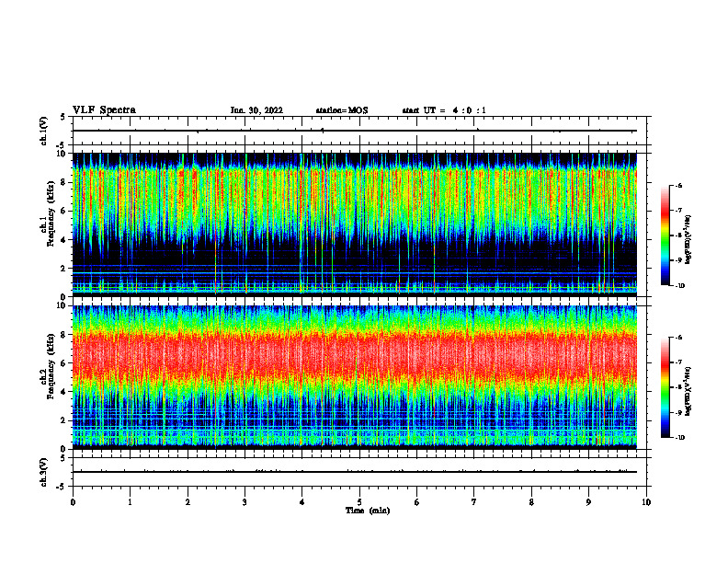The width and height of the screenshot is (728, 563).
Task: Click the ch.1 frequency tick "4"
Action: point(64,240)
